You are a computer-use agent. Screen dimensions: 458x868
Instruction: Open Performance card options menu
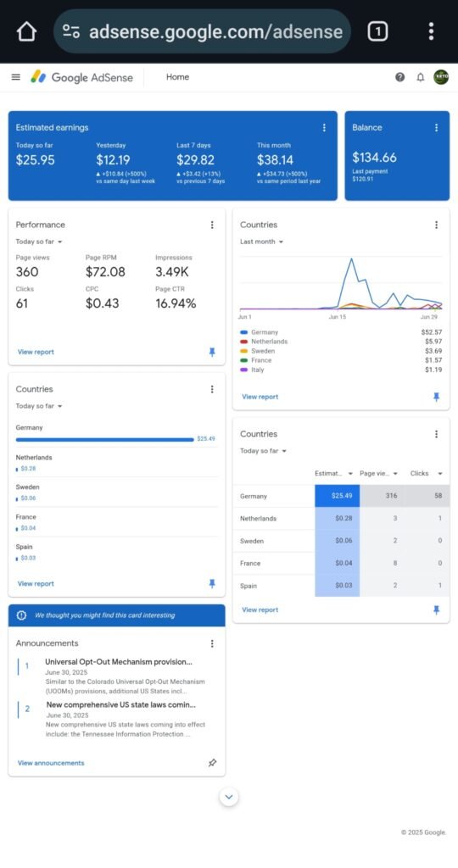(212, 225)
